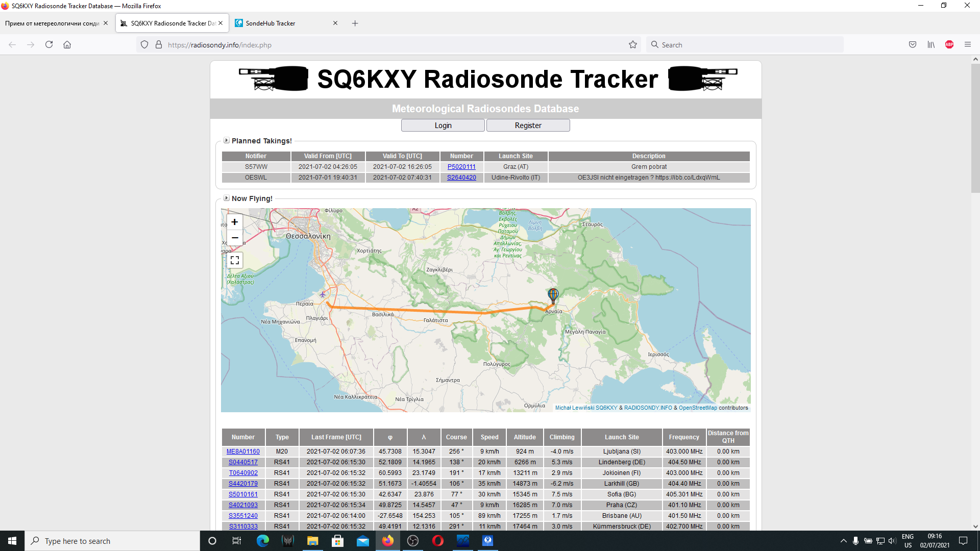Zoom out on the map
Screen dimensions: 980x551
pos(235,238)
